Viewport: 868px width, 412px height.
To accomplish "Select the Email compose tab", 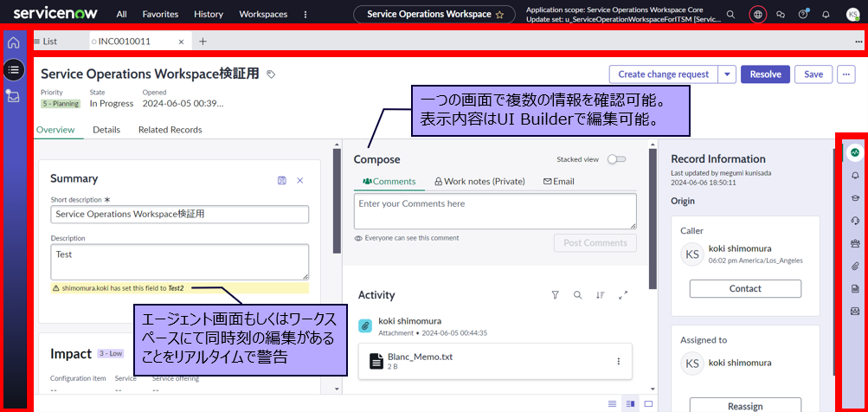I will coord(558,181).
